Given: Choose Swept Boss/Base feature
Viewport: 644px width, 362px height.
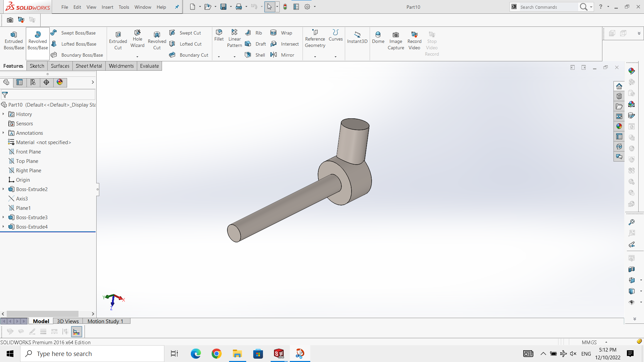Looking at the screenshot, I should tap(73, 33).
